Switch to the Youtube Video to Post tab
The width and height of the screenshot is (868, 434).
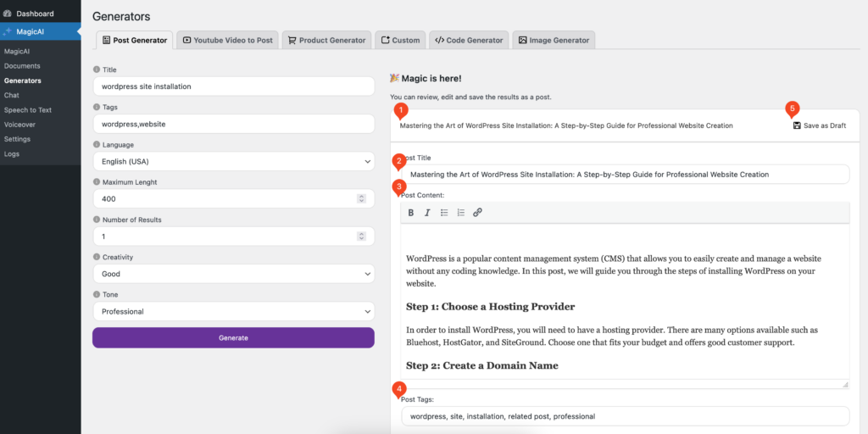(x=226, y=40)
